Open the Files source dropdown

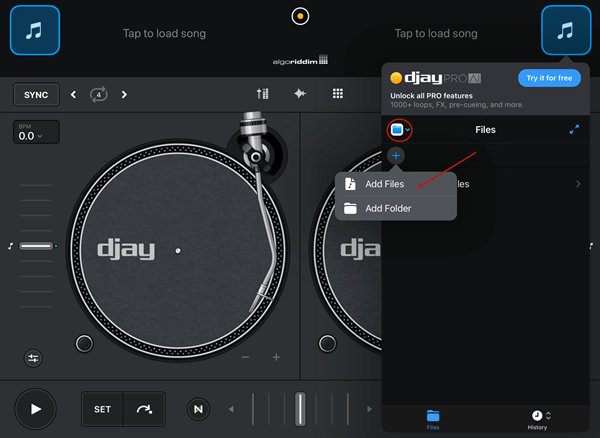399,130
